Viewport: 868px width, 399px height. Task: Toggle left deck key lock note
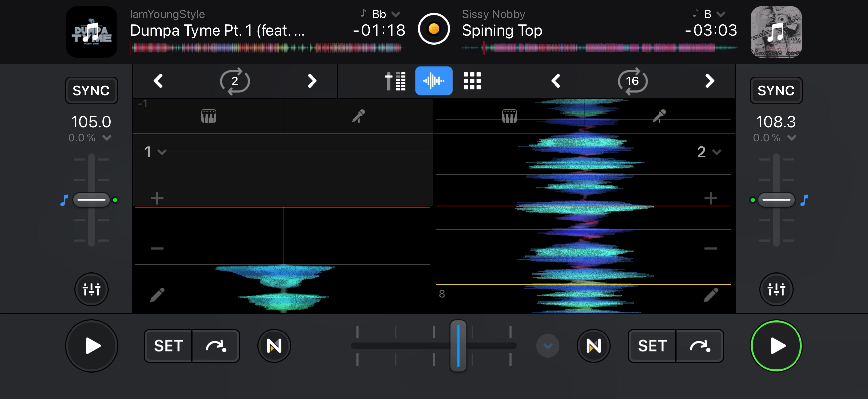[x=64, y=200]
